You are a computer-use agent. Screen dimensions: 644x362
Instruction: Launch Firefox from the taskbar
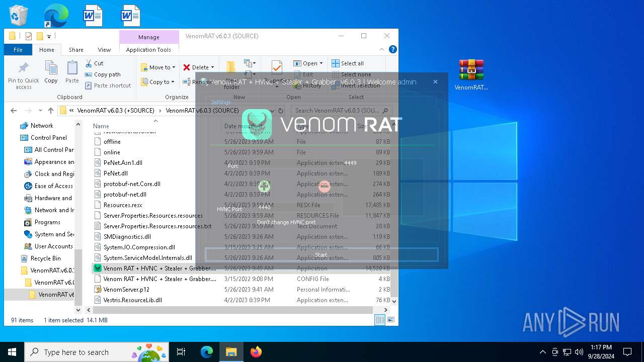256,352
